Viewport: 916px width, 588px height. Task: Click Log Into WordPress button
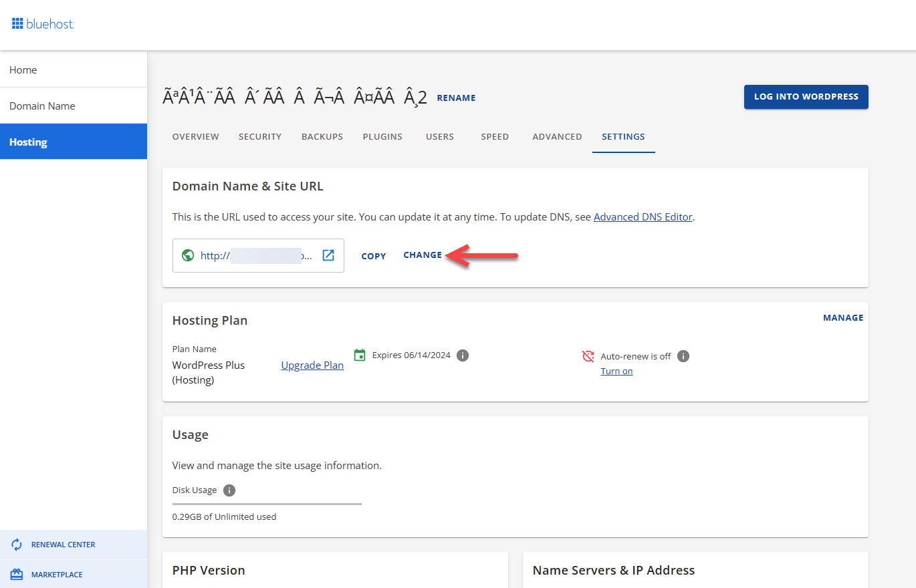click(806, 96)
